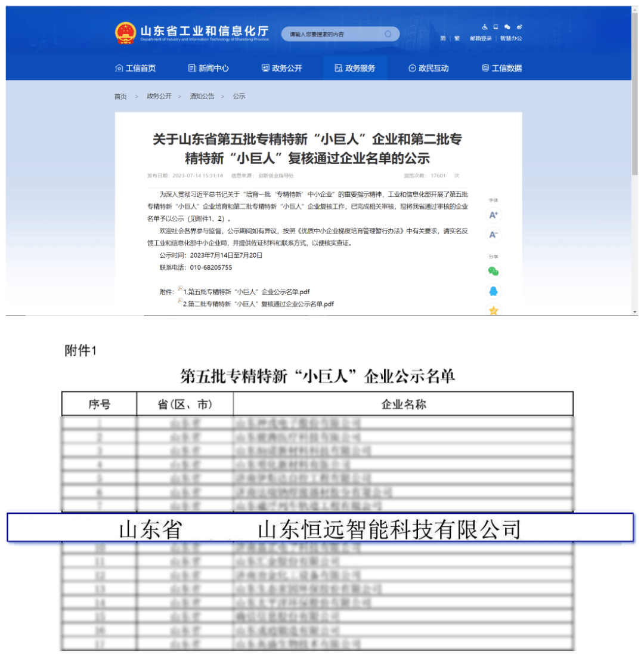Click the 序号 column header
The height and width of the screenshot is (657, 644).
click(x=99, y=405)
